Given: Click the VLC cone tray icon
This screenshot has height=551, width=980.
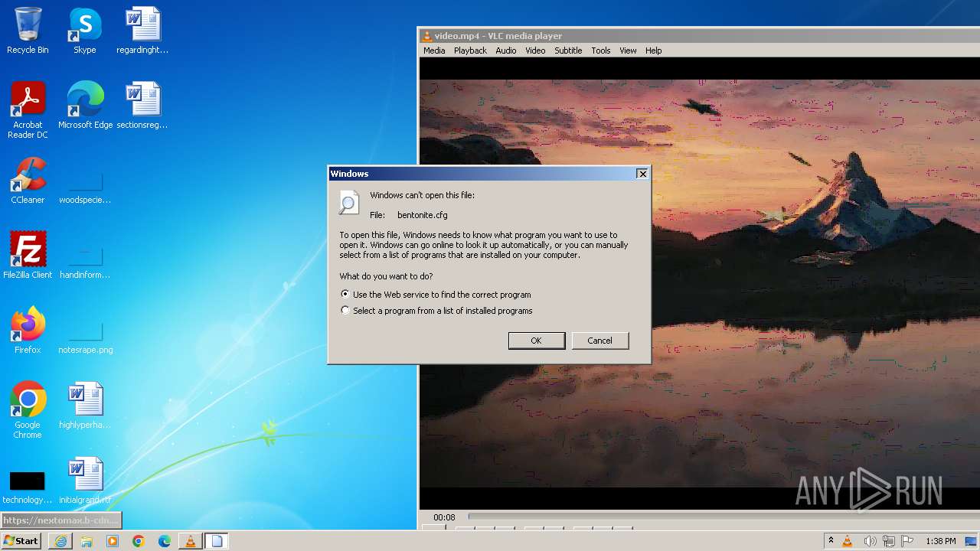Looking at the screenshot, I should point(848,541).
